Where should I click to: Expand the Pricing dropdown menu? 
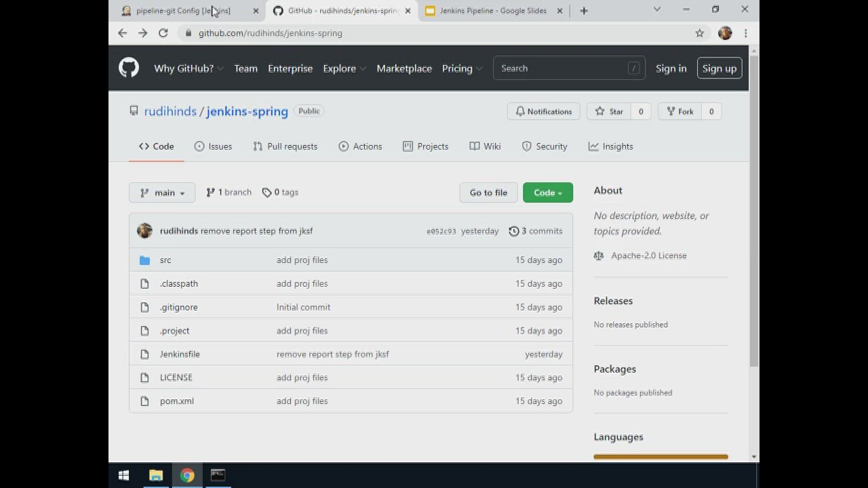click(x=462, y=68)
